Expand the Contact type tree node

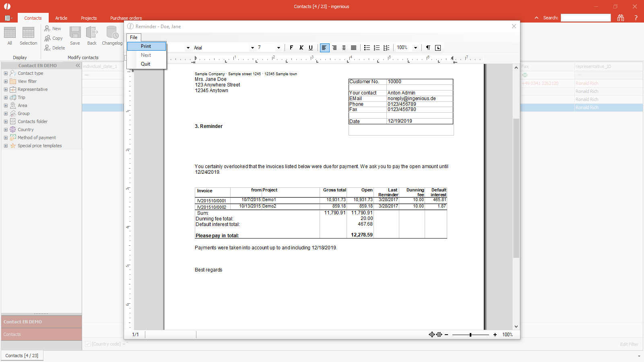click(6, 73)
